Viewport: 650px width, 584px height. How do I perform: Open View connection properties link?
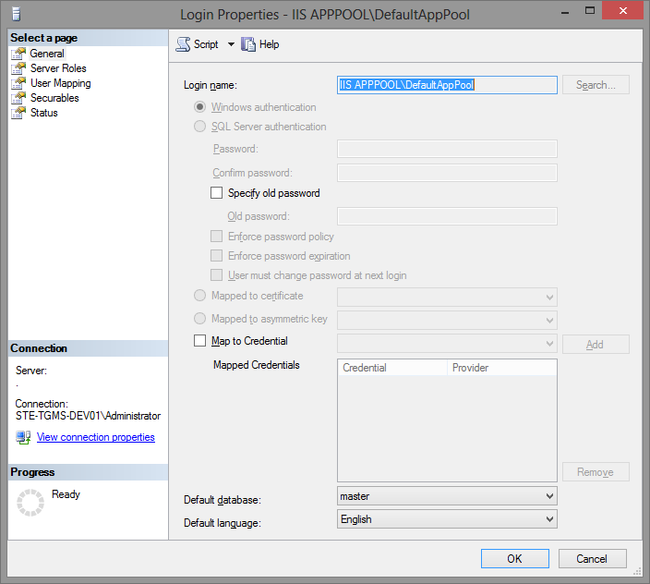pos(96,437)
